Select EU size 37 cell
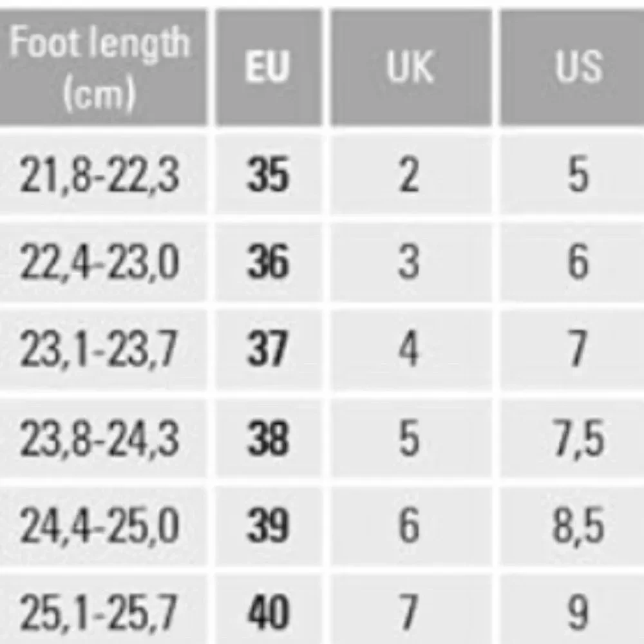The image size is (644, 644). click(x=269, y=350)
